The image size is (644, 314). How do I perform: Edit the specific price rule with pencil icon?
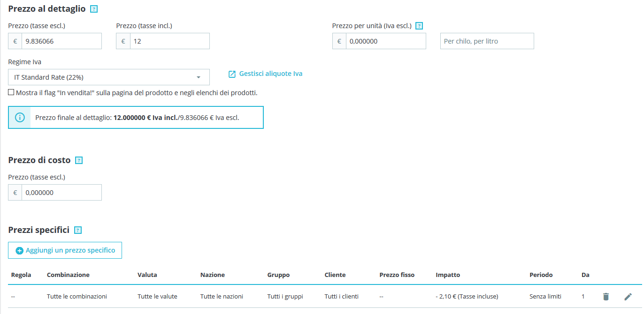tap(628, 296)
